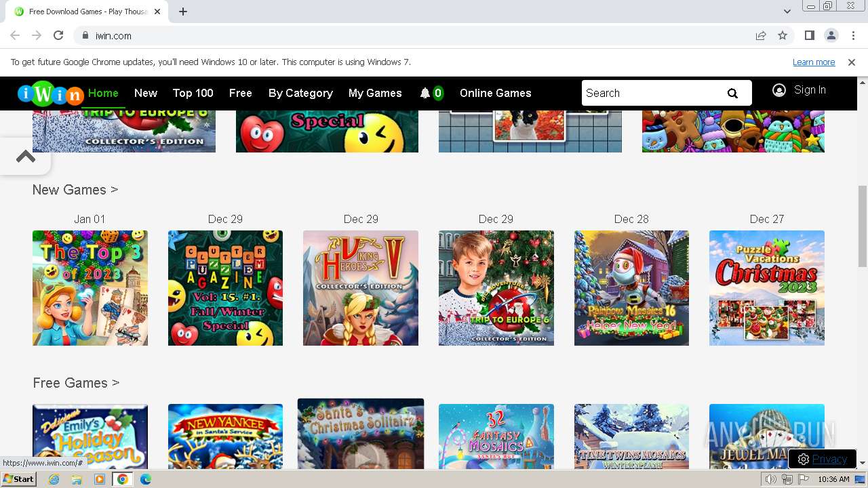Click Action Center flag icon
868x488 pixels.
pyautogui.click(x=803, y=479)
